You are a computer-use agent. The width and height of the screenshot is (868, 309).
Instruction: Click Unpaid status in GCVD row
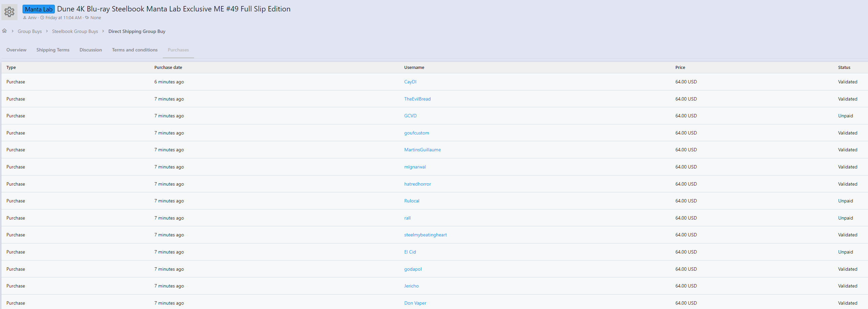tap(845, 116)
